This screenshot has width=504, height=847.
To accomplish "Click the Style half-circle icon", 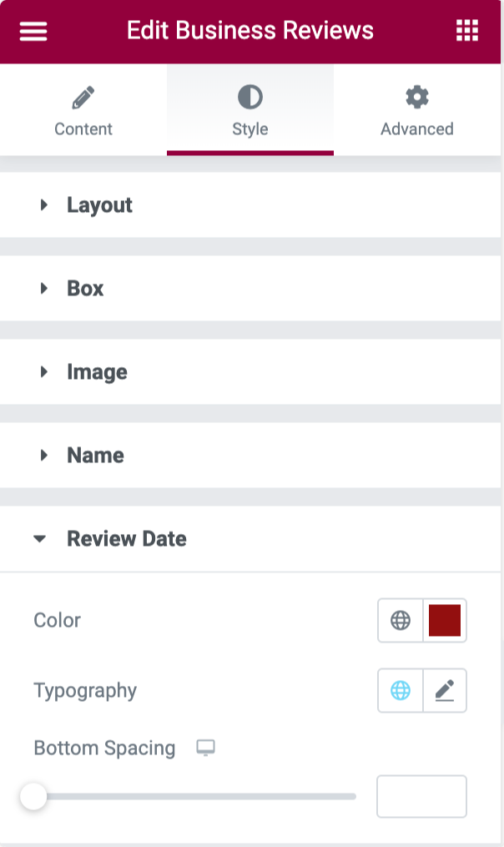I will [x=250, y=98].
